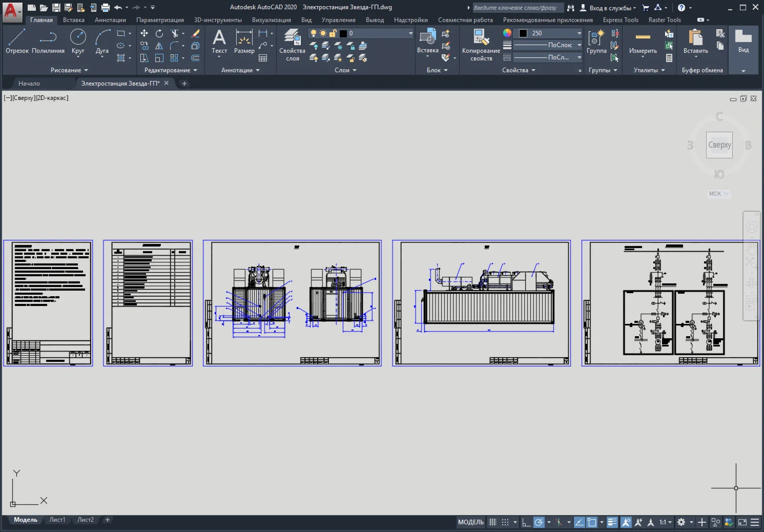Click Копирование свойств match properties
The image size is (764, 532).
[x=481, y=45]
